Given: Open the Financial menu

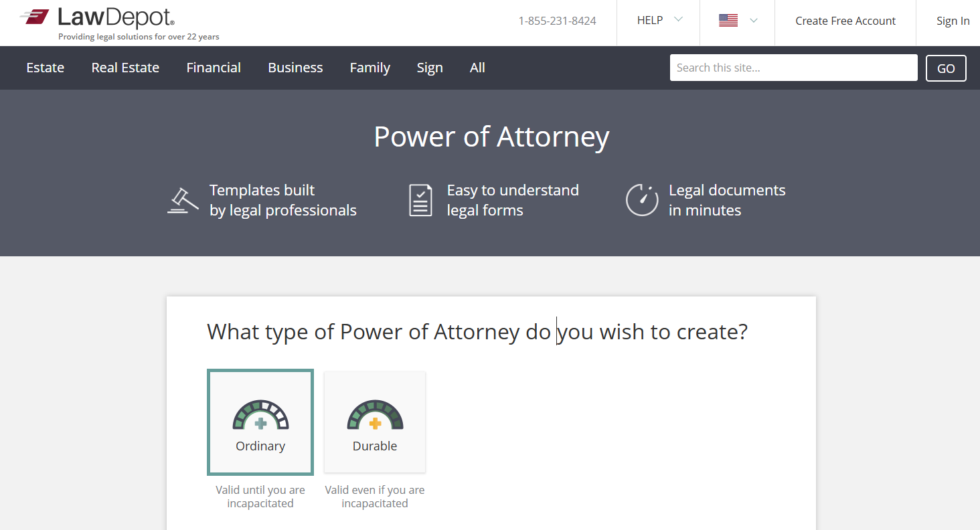Looking at the screenshot, I should coord(214,68).
